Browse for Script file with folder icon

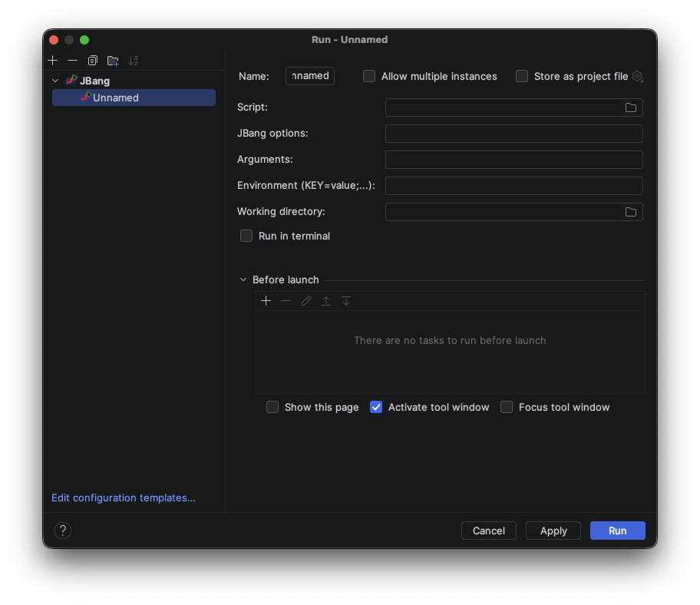coord(630,107)
